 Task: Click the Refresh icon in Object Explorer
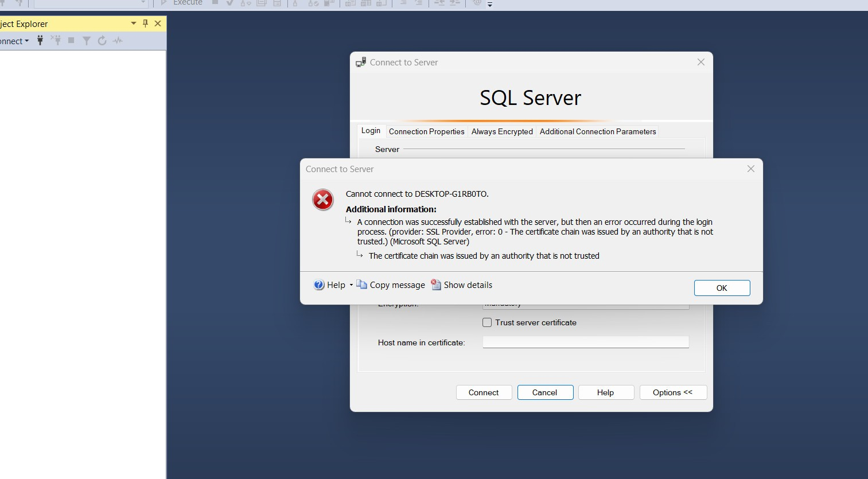102,41
